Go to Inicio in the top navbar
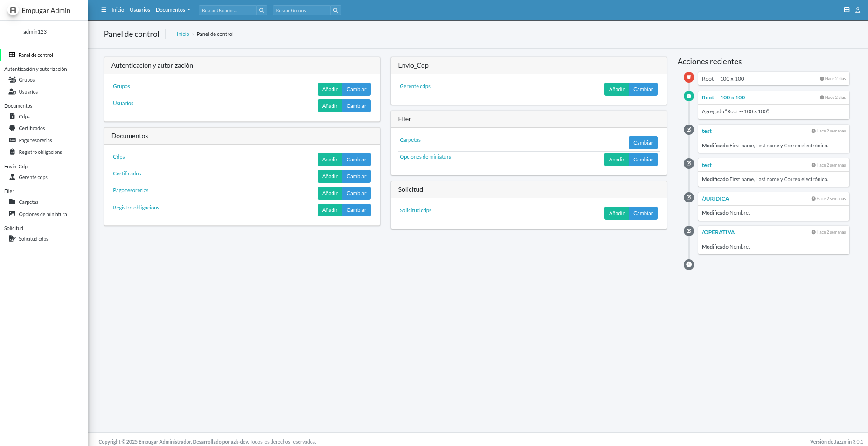The width and height of the screenshot is (868, 446). 118,10
